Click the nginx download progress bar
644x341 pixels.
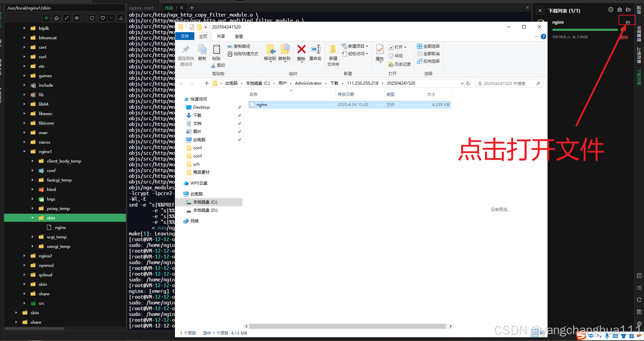tap(584, 30)
